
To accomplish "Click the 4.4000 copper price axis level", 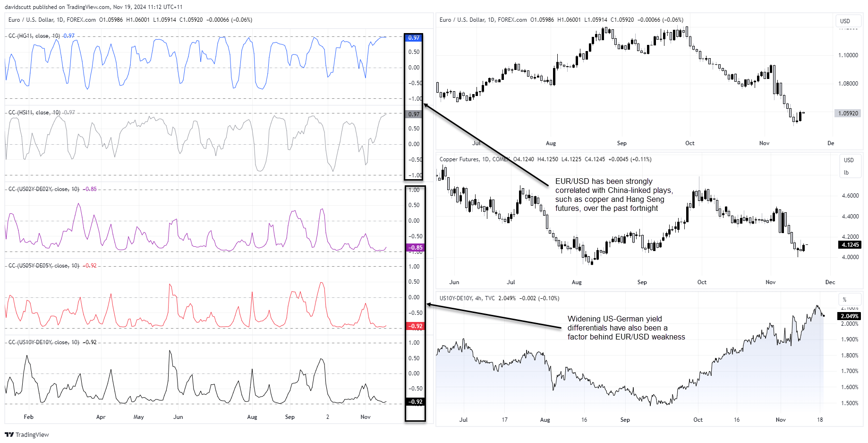I will [850, 217].
